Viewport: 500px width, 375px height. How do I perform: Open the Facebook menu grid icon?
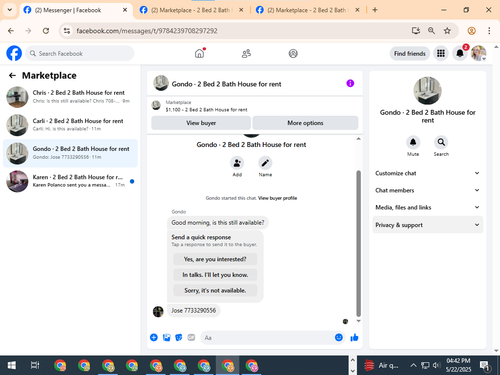click(x=441, y=53)
